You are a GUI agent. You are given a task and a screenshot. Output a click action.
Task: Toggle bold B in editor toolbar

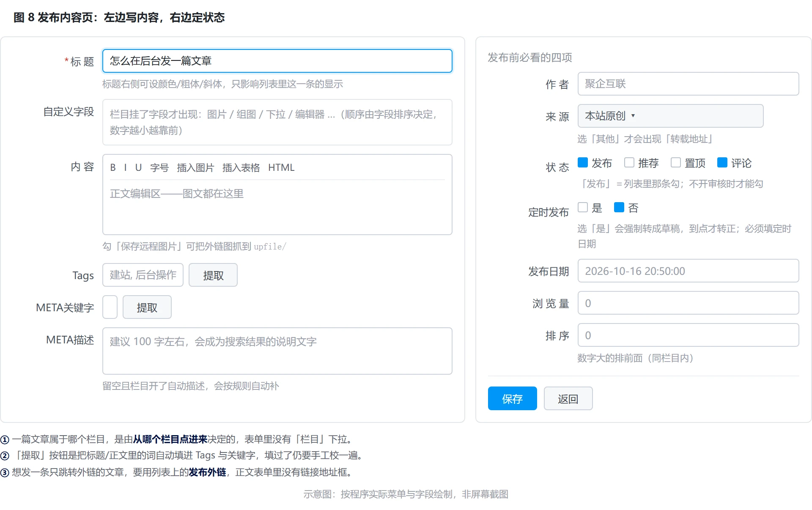point(113,167)
